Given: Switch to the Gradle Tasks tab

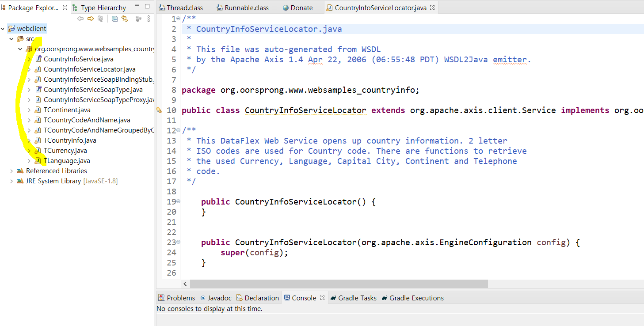Looking at the screenshot, I should coord(354,298).
